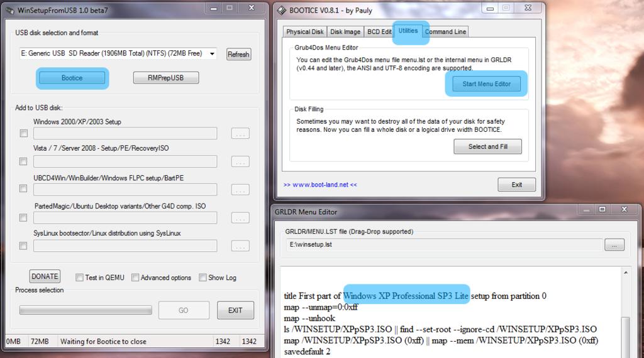Click the GO button
644x358 pixels.
point(184,310)
